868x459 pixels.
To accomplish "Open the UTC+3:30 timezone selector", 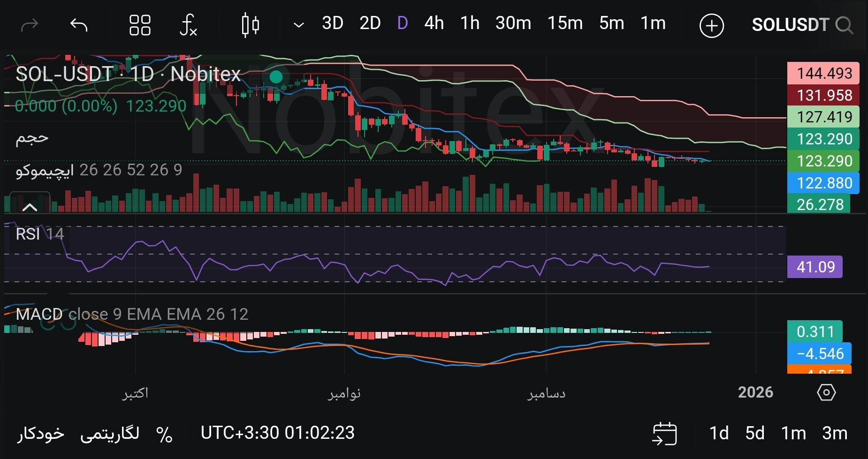I will pos(277,433).
